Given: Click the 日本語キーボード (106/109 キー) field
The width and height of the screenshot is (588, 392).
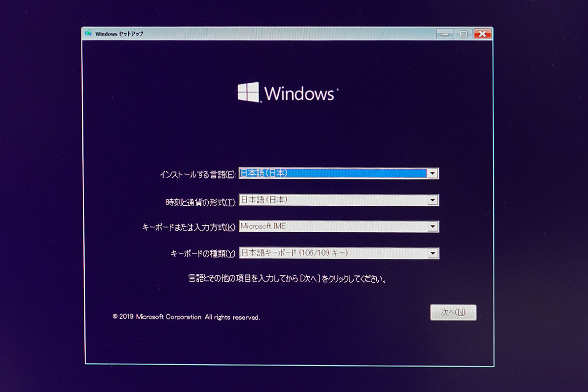Looking at the screenshot, I should 332,253.
